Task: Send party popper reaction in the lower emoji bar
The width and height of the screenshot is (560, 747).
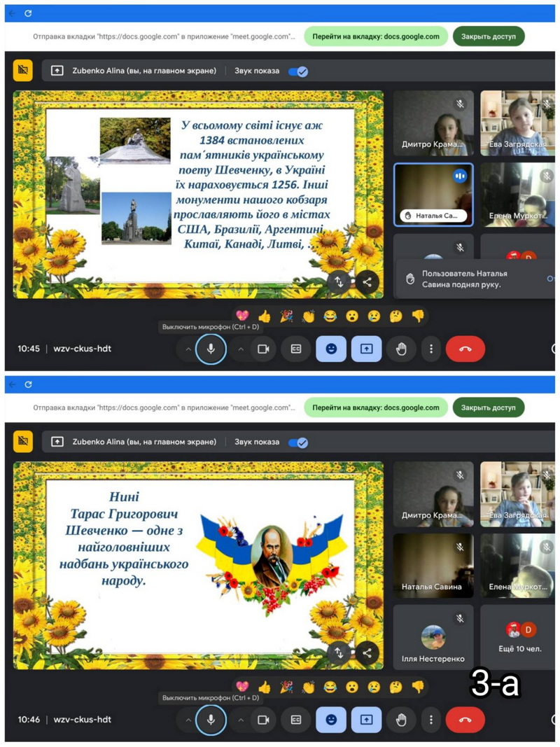Action: (x=286, y=687)
